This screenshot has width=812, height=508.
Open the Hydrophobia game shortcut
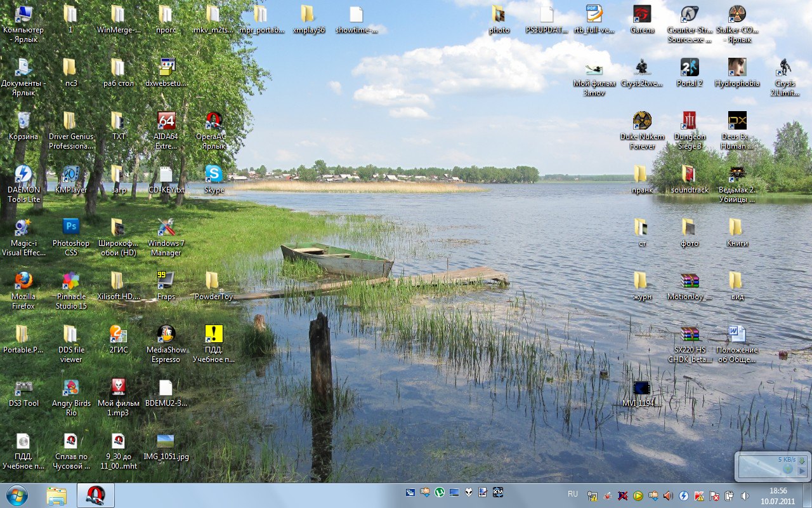click(737, 72)
